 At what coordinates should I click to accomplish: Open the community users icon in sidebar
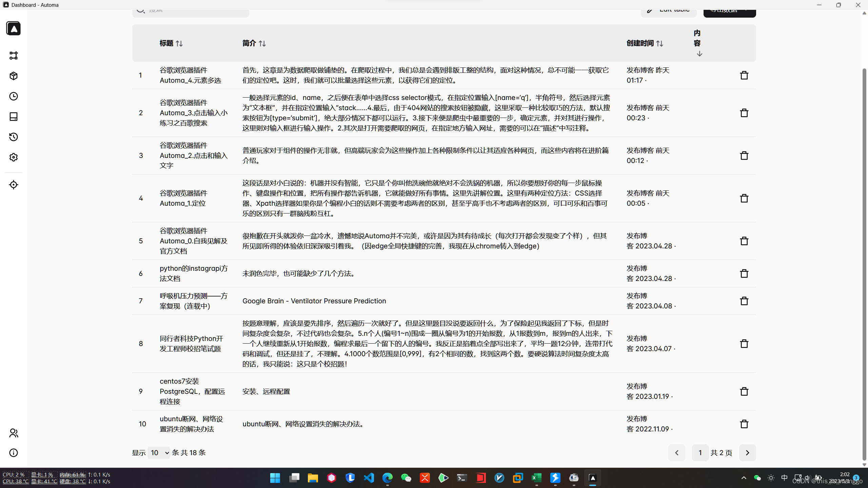14,433
